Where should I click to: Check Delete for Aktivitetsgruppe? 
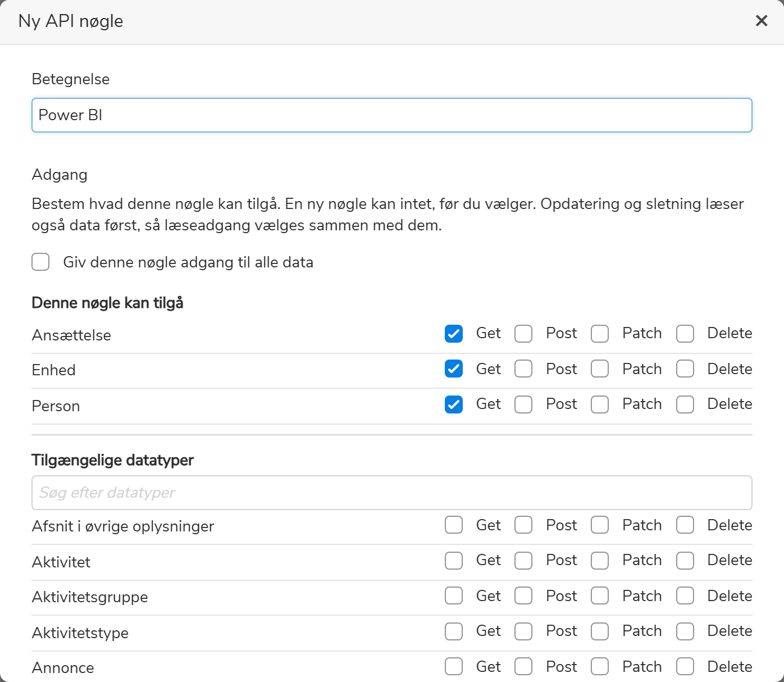click(x=685, y=595)
